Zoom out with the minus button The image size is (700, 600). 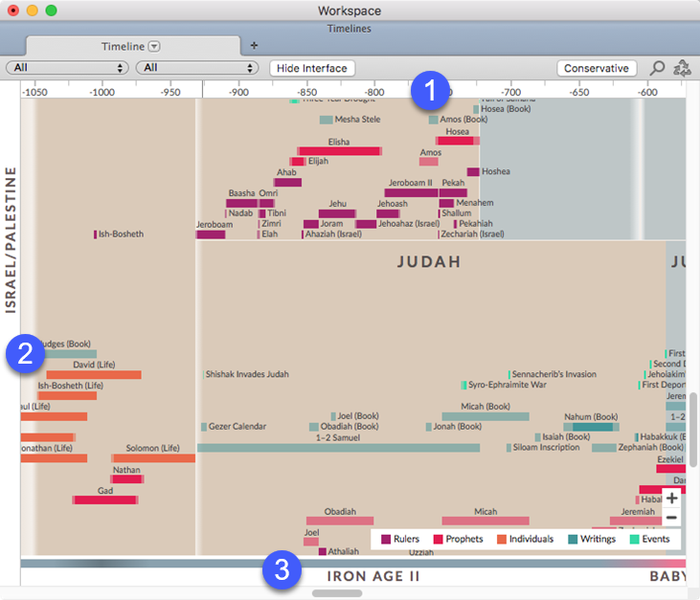(671, 518)
